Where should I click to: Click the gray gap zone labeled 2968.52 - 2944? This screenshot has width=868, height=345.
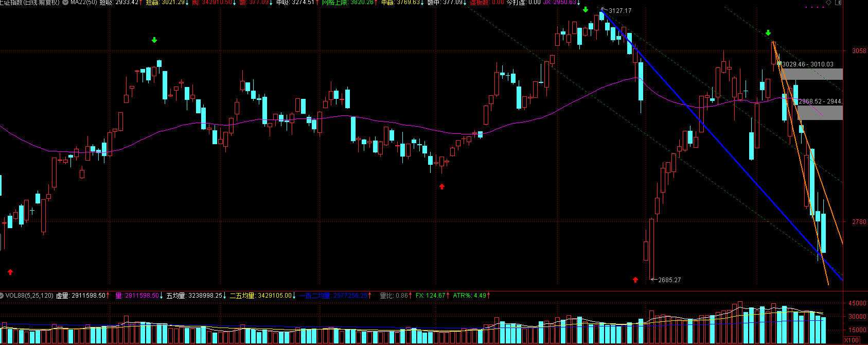tap(821, 113)
